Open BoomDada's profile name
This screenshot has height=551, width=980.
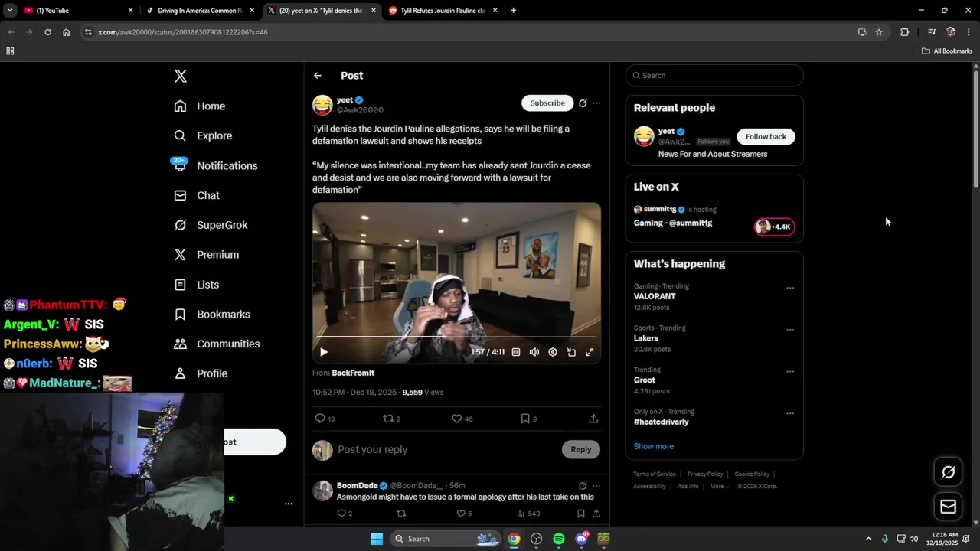click(x=357, y=486)
